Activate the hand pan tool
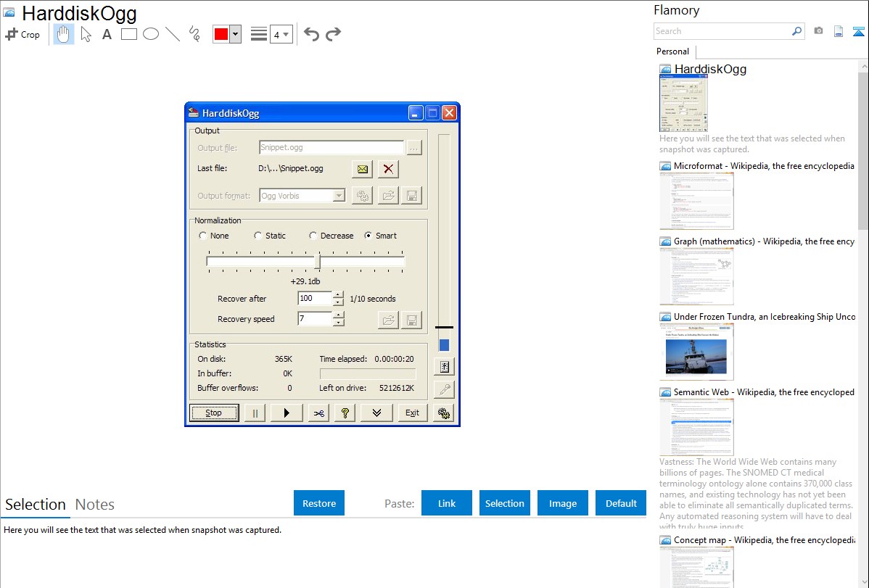869x588 pixels. [64, 34]
